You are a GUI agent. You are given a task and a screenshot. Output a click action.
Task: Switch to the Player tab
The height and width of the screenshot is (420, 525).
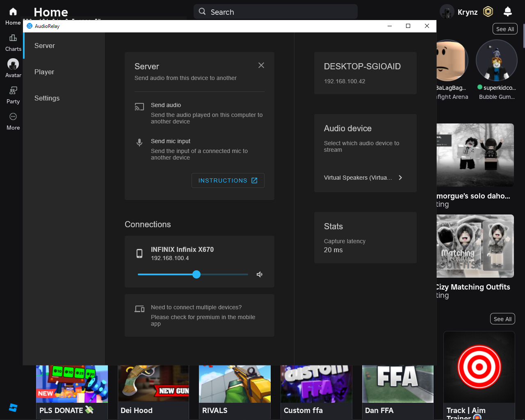click(x=44, y=72)
